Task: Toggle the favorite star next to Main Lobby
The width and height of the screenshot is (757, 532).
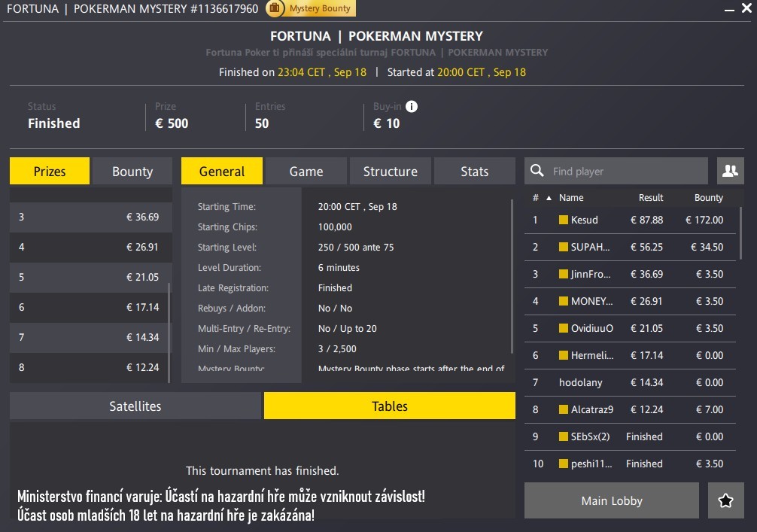Action: [x=725, y=500]
